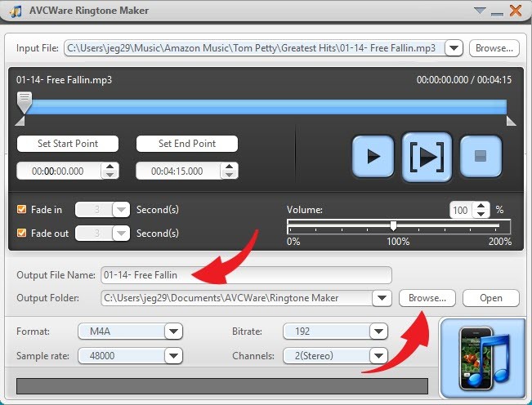Click the Output Folder path field

[x=236, y=298]
